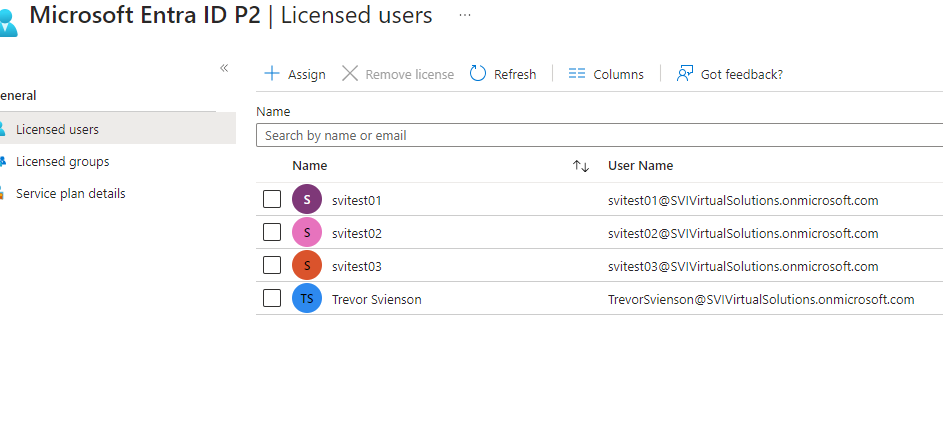Click the Refresh circular arrow icon
Viewport: 943px width, 421px height.
click(478, 73)
